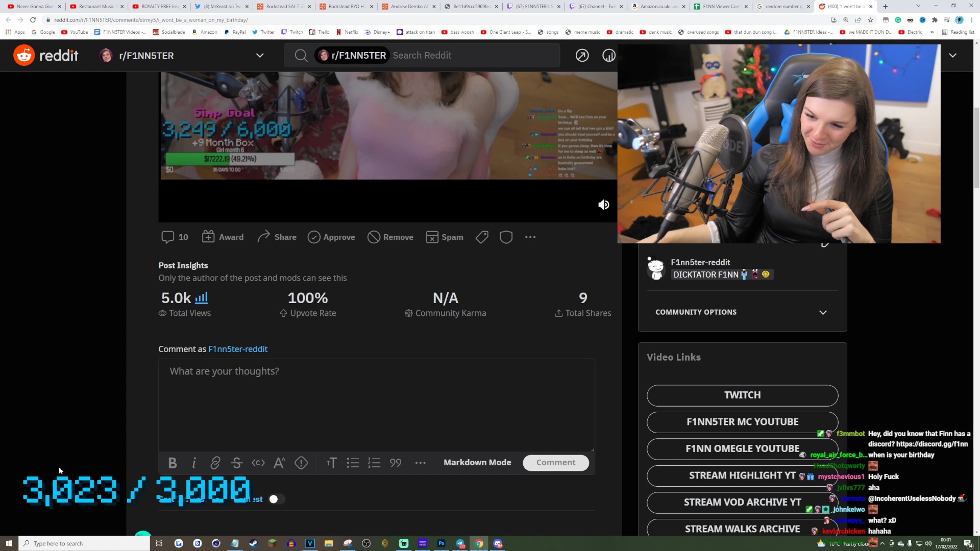
Task: Open Chrome three-dot menu
Action: [971, 20]
